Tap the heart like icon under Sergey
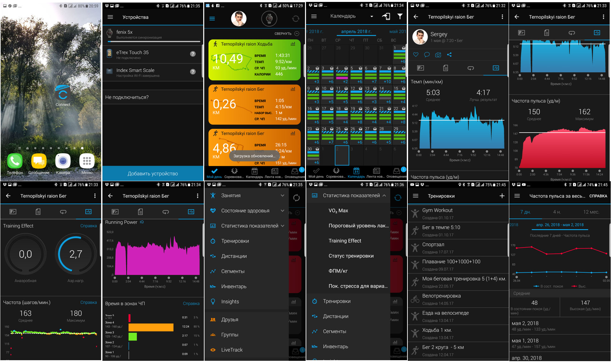This screenshot has height=364, width=611. pos(415,55)
